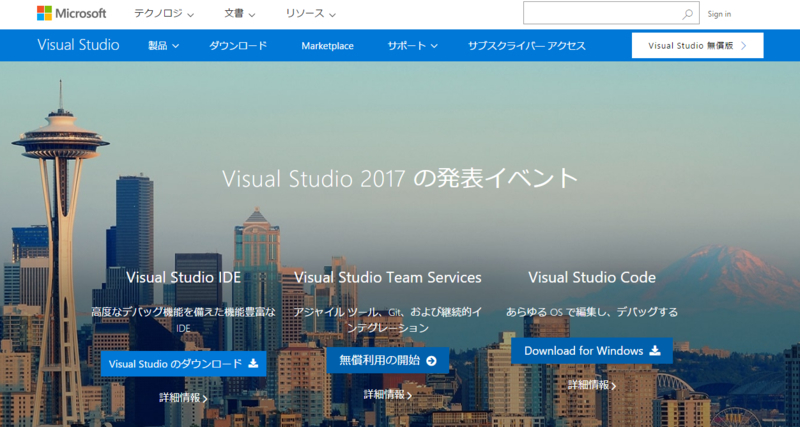The height and width of the screenshot is (427, 800).
Task: Click the Visual Studio 2017 の発表イベント headline
Action: 400,178
